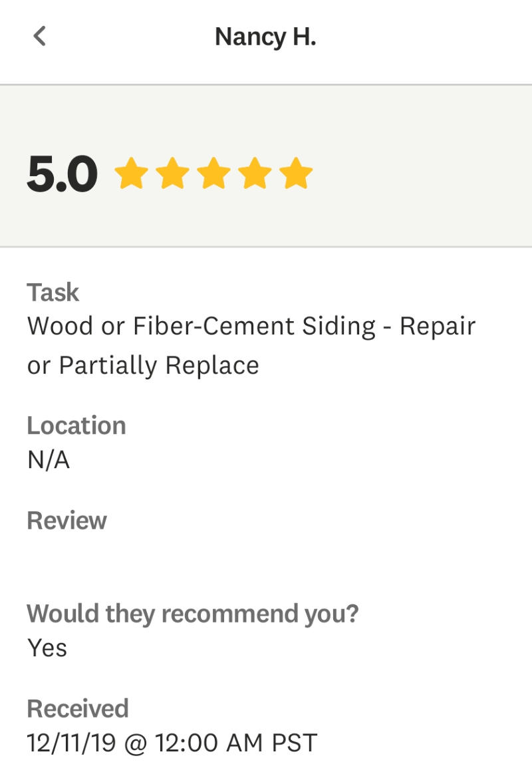Tap the back arrow icon
Image resolution: width=532 pixels, height=780 pixels.
pos(40,37)
